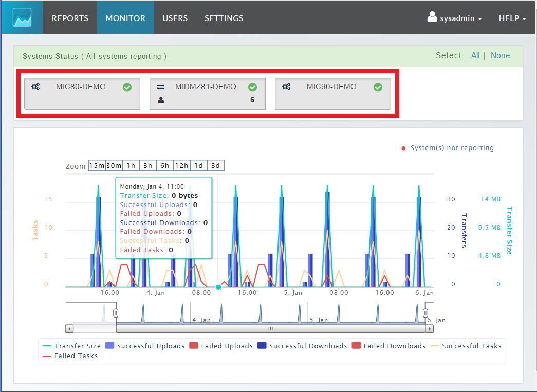Click the Tasks axis label
Screen dimensions: 537x392
(x=35, y=230)
